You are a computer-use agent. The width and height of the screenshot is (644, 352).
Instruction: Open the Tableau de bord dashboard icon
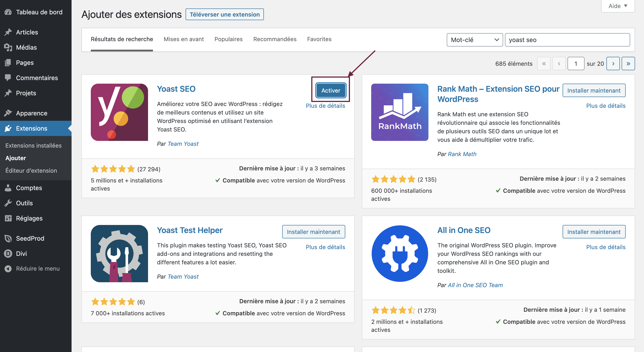click(8, 12)
